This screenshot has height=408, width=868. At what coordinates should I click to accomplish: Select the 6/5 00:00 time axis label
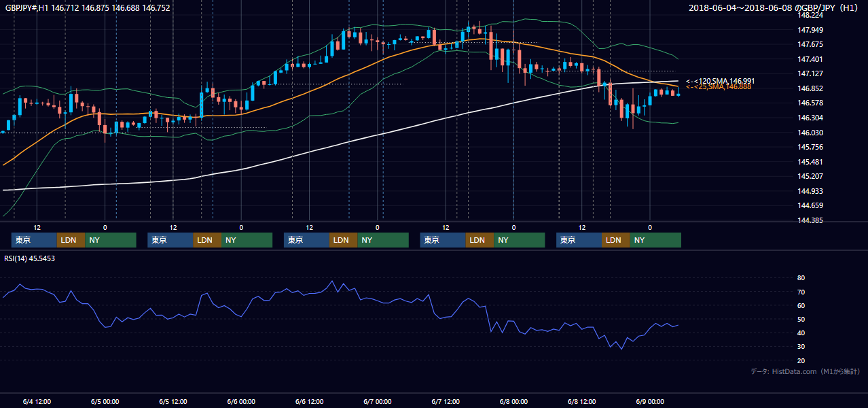(105, 402)
